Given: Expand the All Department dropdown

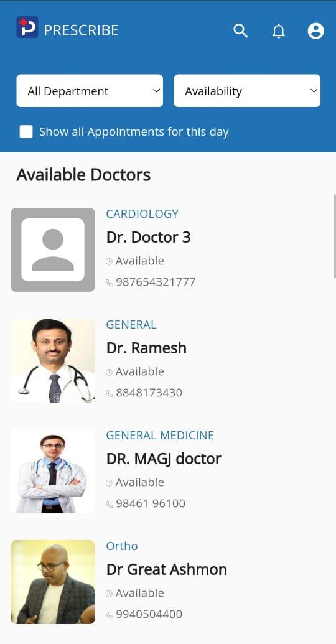Looking at the screenshot, I should [90, 91].
